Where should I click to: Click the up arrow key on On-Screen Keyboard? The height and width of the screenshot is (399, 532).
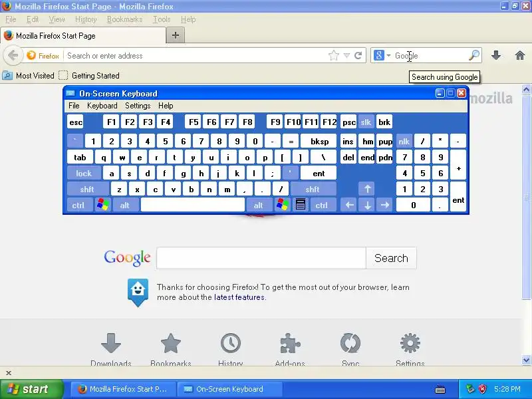click(x=368, y=189)
